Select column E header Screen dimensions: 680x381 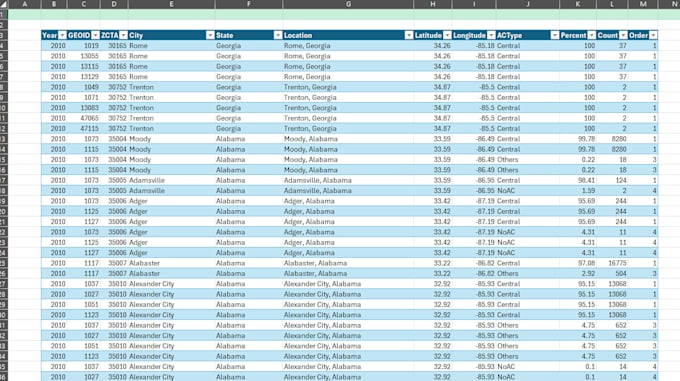point(171,4)
